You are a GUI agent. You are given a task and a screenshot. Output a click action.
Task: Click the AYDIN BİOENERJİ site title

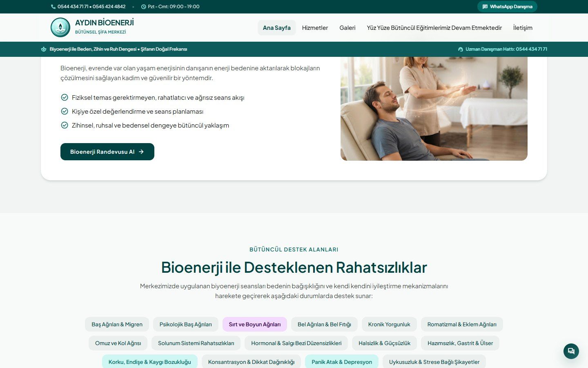pyautogui.click(x=105, y=22)
